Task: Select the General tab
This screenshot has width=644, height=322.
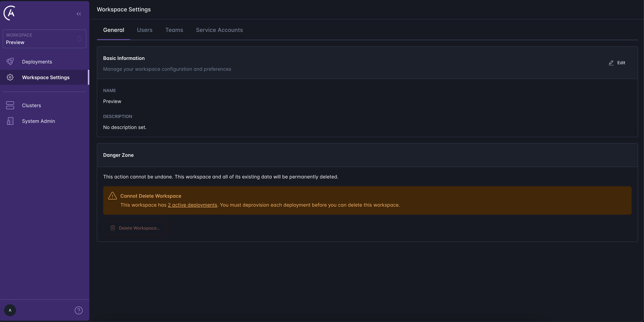Action: 113,30
